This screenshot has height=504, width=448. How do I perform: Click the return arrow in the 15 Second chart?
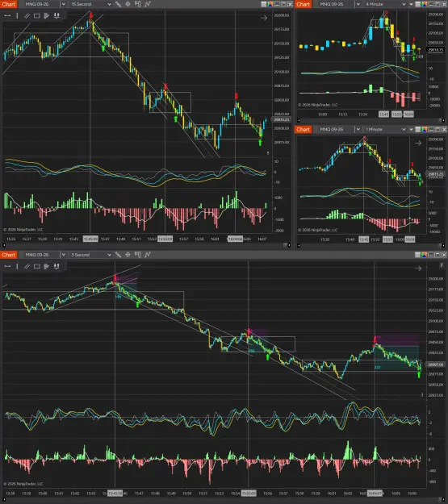[x=264, y=18]
